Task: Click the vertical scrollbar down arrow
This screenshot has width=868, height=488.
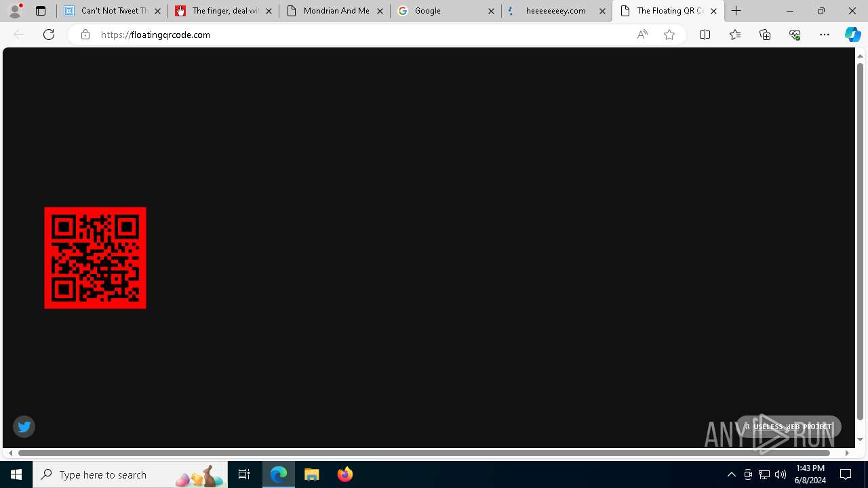Action: [x=860, y=439]
